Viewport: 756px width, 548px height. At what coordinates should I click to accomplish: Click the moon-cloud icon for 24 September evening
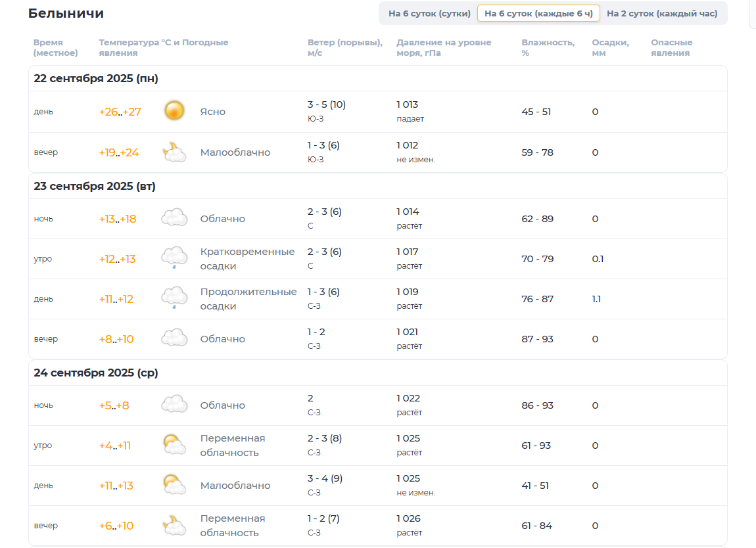[174, 526]
